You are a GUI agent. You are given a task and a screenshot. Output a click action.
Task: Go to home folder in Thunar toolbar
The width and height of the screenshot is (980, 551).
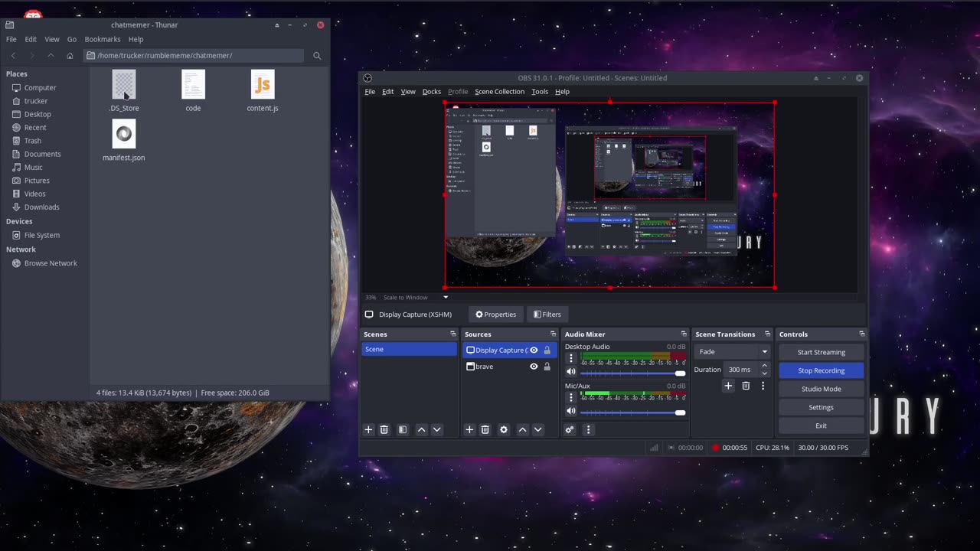click(70, 56)
